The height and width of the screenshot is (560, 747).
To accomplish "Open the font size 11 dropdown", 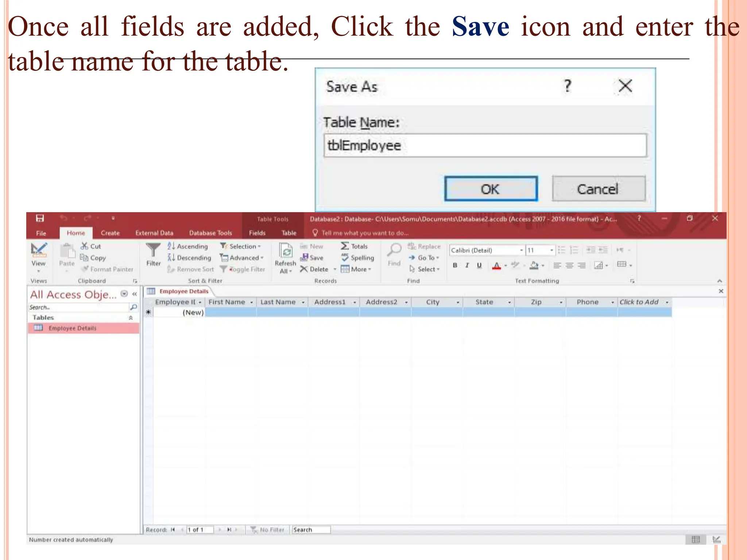I will point(552,250).
